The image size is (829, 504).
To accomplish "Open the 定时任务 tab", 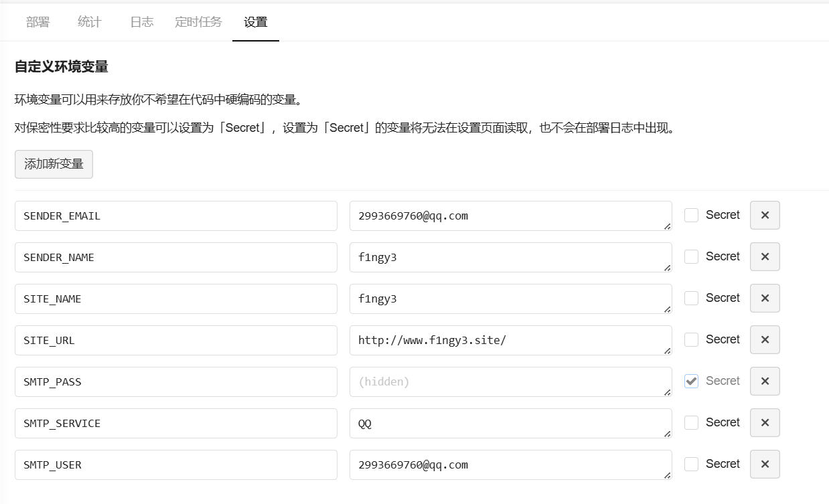I will pyautogui.click(x=198, y=22).
